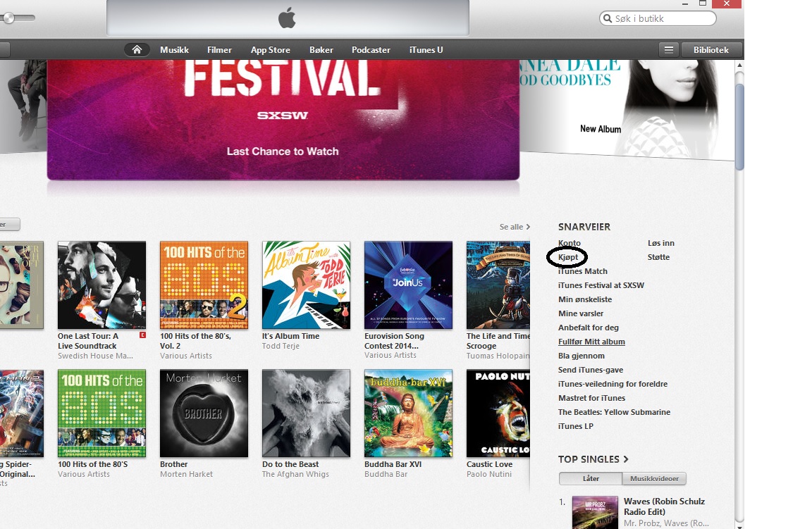
Task: Open the Anbefalt for deg link
Action: pos(589,327)
